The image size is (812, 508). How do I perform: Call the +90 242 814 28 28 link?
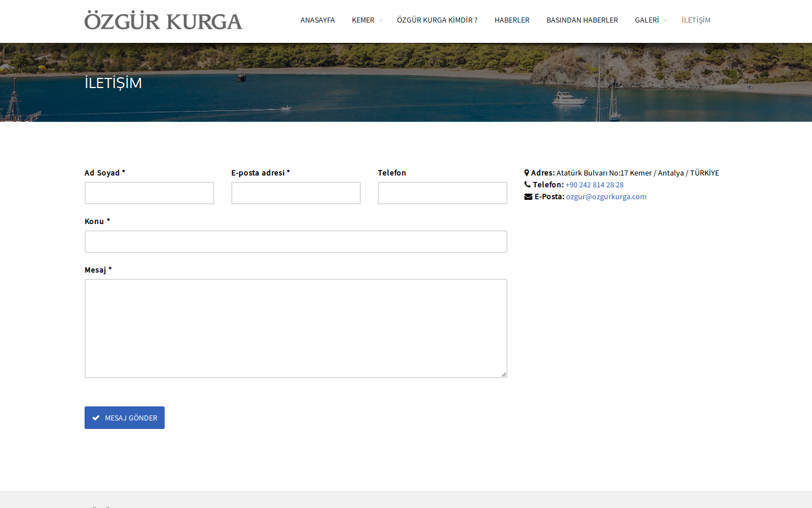(594, 185)
